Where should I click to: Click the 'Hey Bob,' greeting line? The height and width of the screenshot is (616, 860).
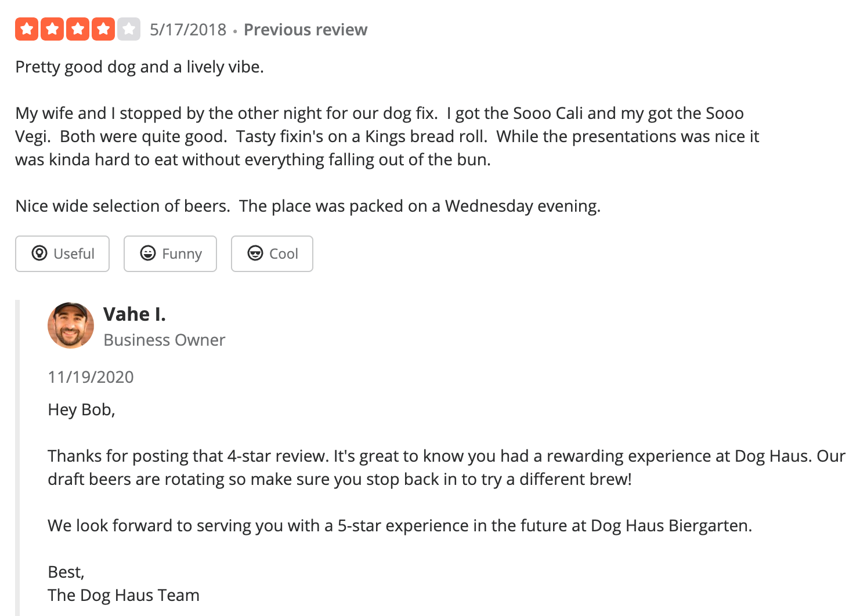point(81,410)
